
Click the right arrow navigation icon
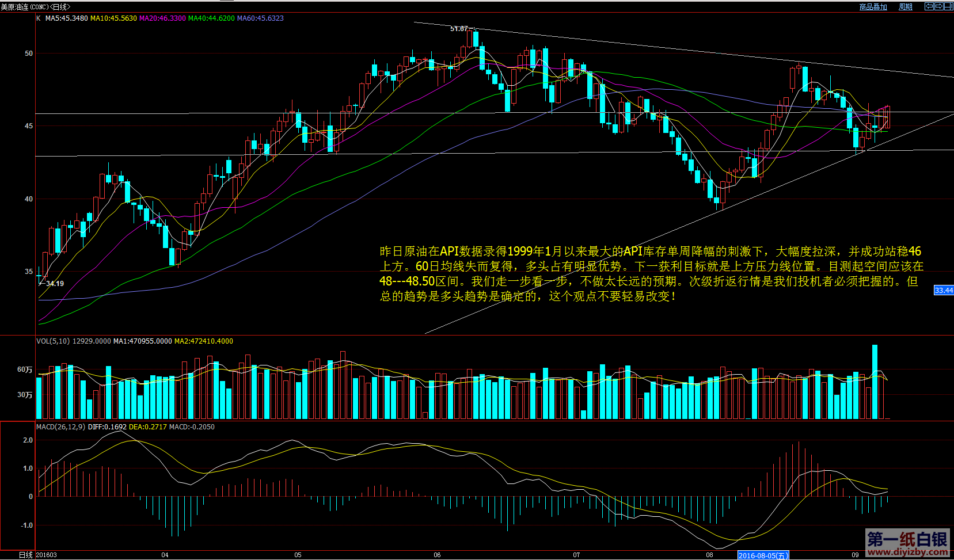coord(938,6)
